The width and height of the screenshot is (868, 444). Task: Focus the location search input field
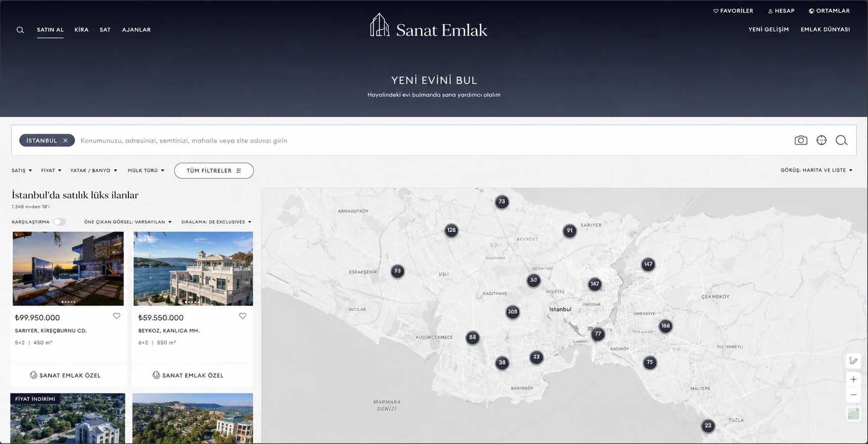pyautogui.click(x=433, y=141)
